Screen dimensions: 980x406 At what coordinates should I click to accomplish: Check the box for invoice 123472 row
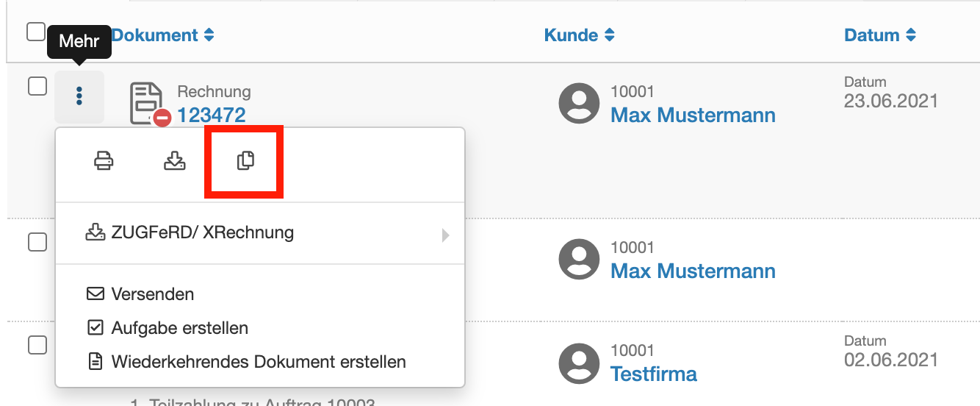[37, 87]
